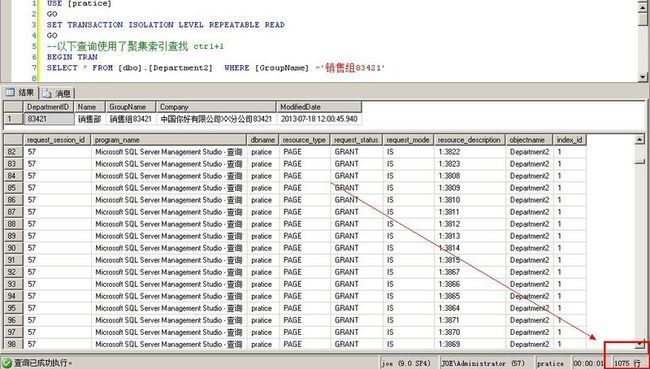The height and width of the screenshot is (369, 650).
Task: Click the green success checkmark status icon
Action: tap(7, 363)
